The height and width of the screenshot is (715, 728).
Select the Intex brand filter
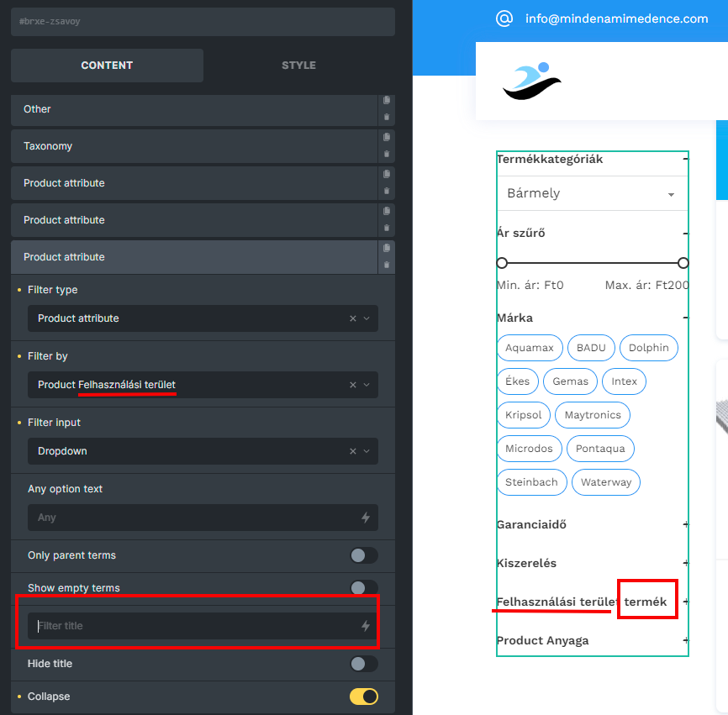623,381
